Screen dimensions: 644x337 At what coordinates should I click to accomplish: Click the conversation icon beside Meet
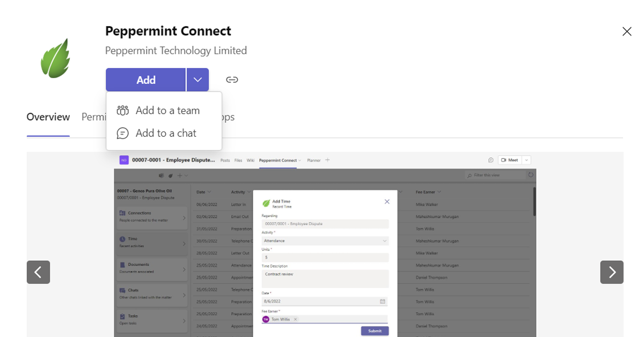[491, 160]
